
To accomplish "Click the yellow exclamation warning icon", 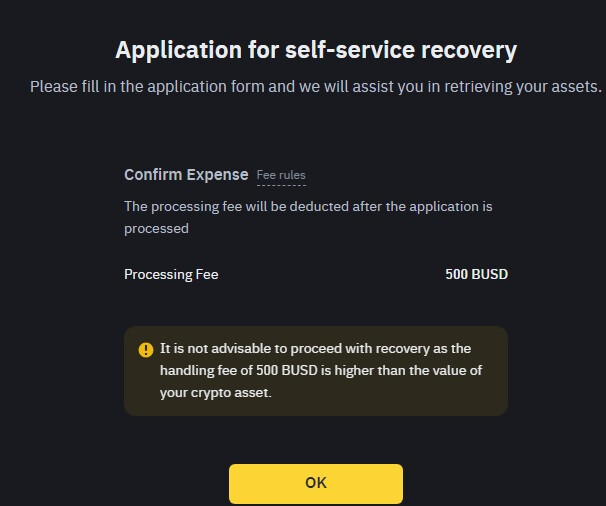I will [x=146, y=350].
